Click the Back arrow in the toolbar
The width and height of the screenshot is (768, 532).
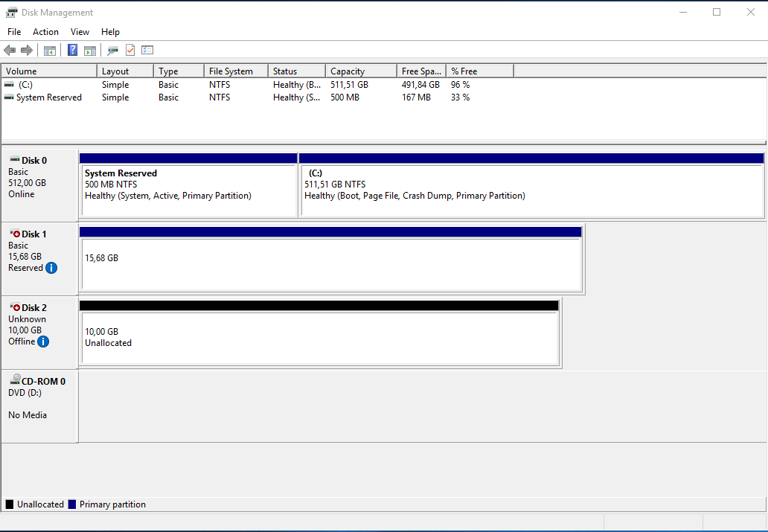click(x=10, y=51)
